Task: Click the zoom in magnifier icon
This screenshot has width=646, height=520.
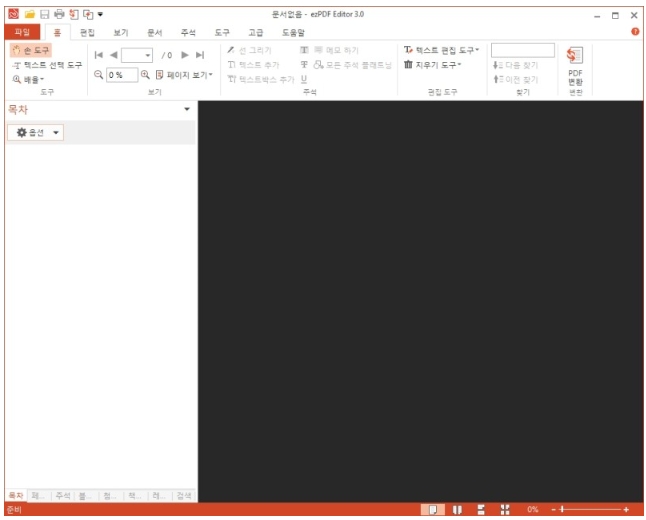Action: pyautogui.click(x=145, y=75)
